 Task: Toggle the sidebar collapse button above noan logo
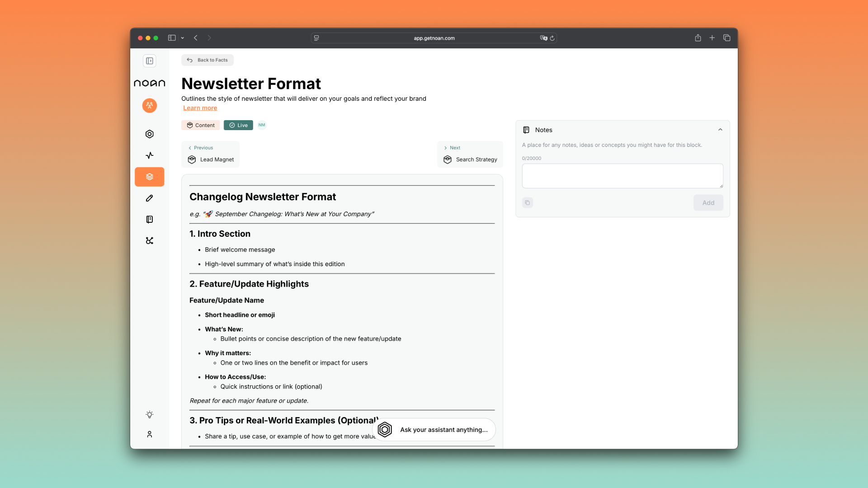coord(150,61)
